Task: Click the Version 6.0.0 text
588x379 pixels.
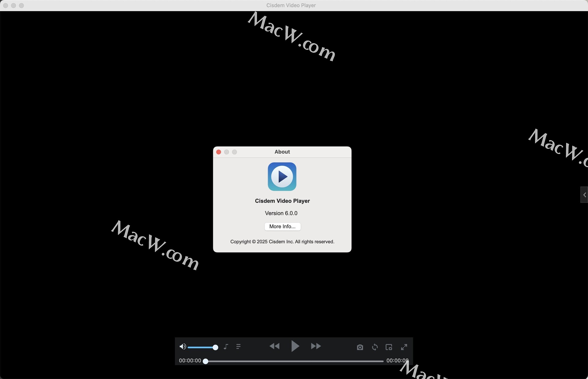Action: (x=281, y=213)
